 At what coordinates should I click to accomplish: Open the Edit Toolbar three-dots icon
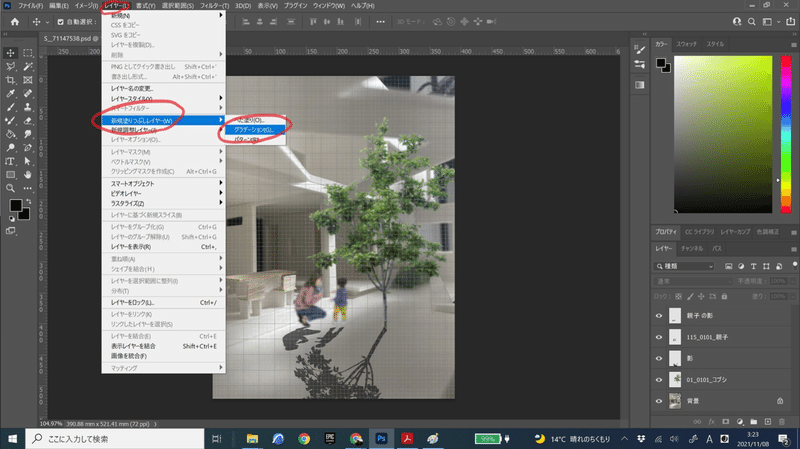tap(28, 188)
